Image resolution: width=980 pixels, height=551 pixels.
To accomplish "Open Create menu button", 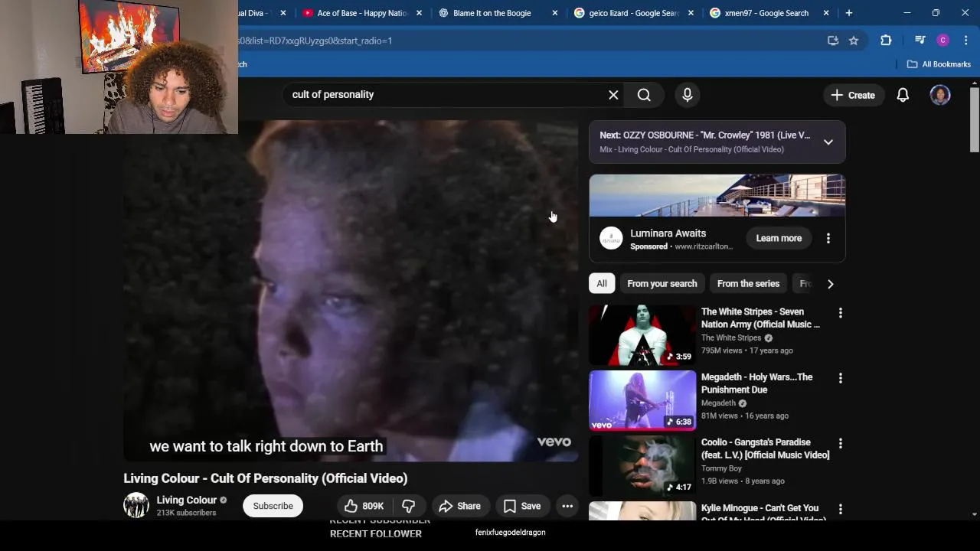I will [853, 95].
